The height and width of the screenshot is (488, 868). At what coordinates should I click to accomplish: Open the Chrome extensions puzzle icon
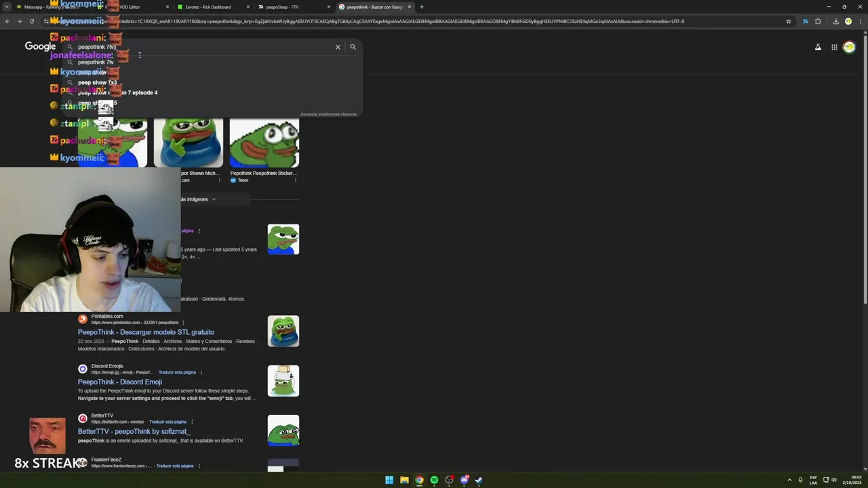tap(818, 21)
